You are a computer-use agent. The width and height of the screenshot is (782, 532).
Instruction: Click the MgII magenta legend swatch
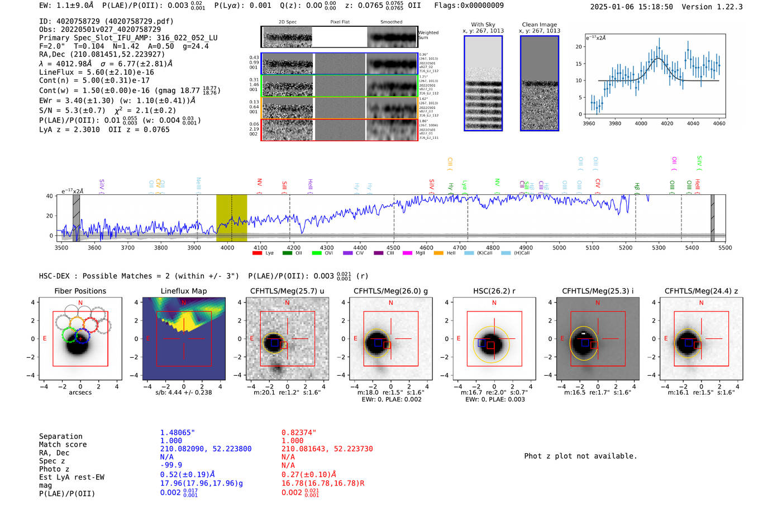coord(407,253)
